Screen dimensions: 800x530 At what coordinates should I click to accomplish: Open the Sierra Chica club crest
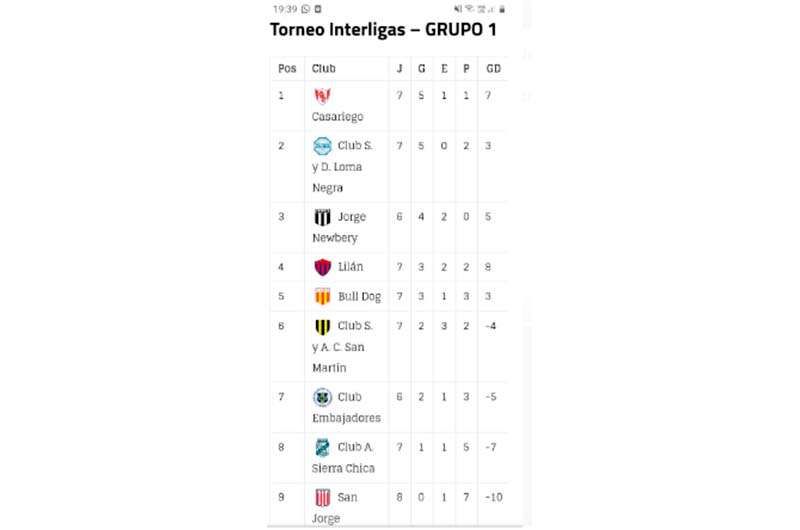(322, 447)
